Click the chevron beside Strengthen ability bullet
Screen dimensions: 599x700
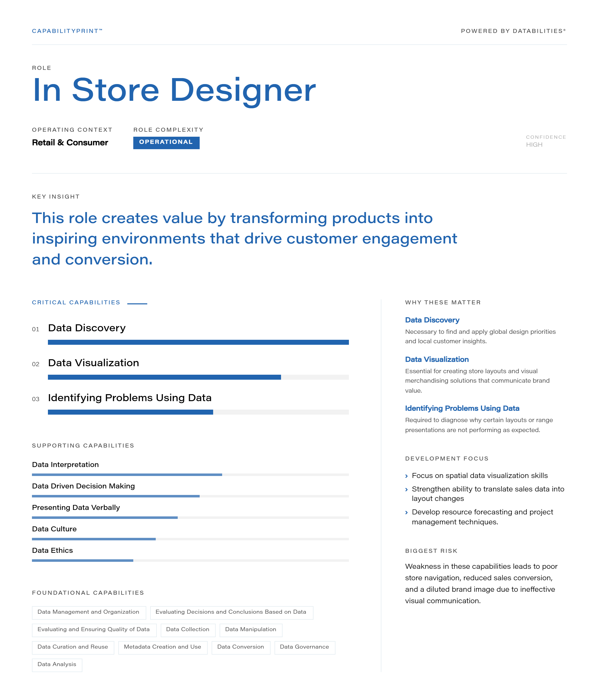click(x=406, y=489)
